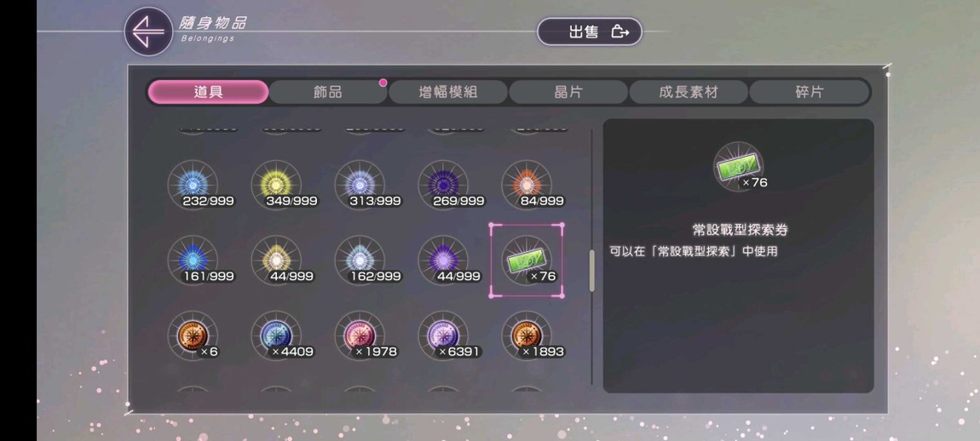This screenshot has width=980, height=441.
Task: Select the orange orb item showing 84/999
Action: coord(527,185)
